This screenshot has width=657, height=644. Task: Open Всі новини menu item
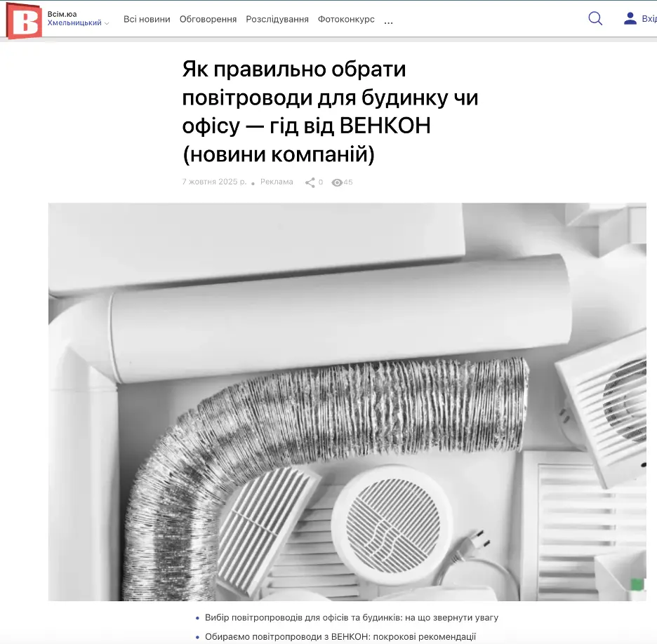147,19
